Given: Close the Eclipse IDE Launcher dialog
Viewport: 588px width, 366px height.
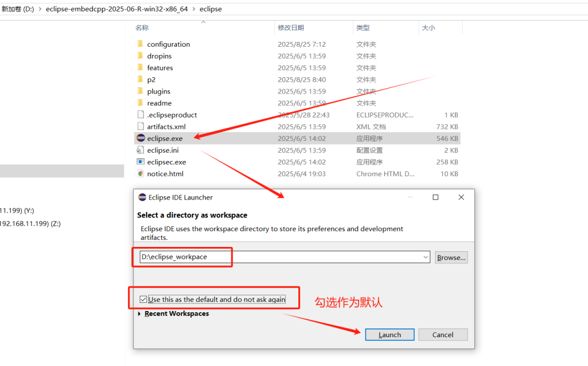Looking at the screenshot, I should 461,197.
